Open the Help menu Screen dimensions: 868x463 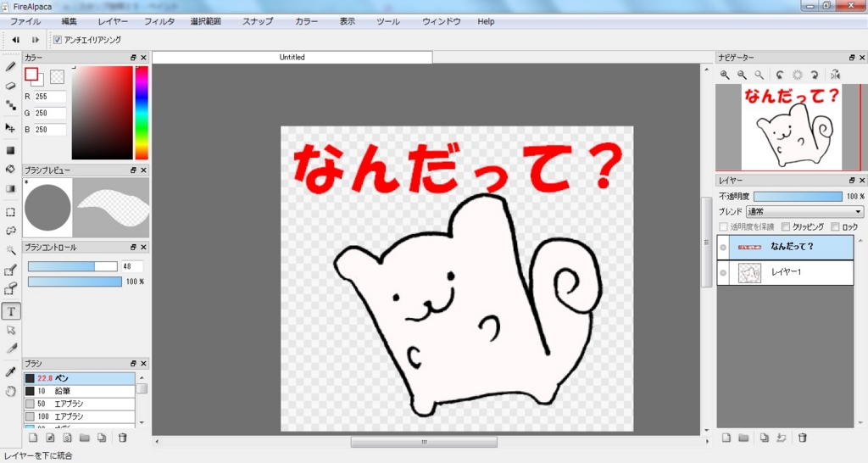coord(486,21)
